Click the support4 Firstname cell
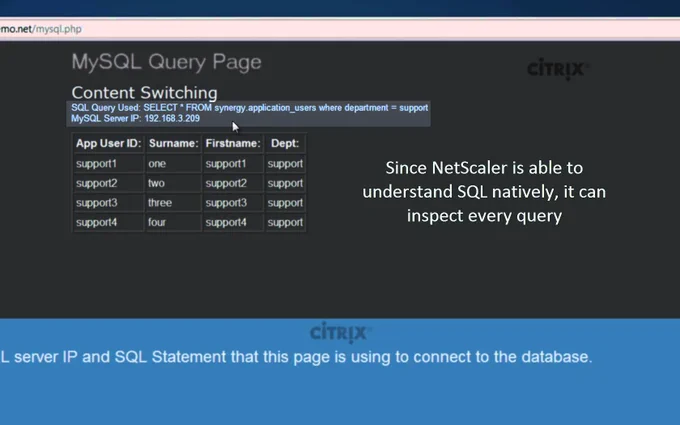The width and height of the screenshot is (680, 425). 233,222
